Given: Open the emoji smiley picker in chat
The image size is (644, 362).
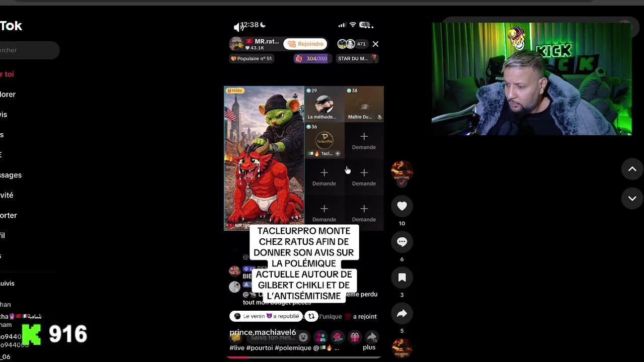Looking at the screenshot, I should pos(303,337).
